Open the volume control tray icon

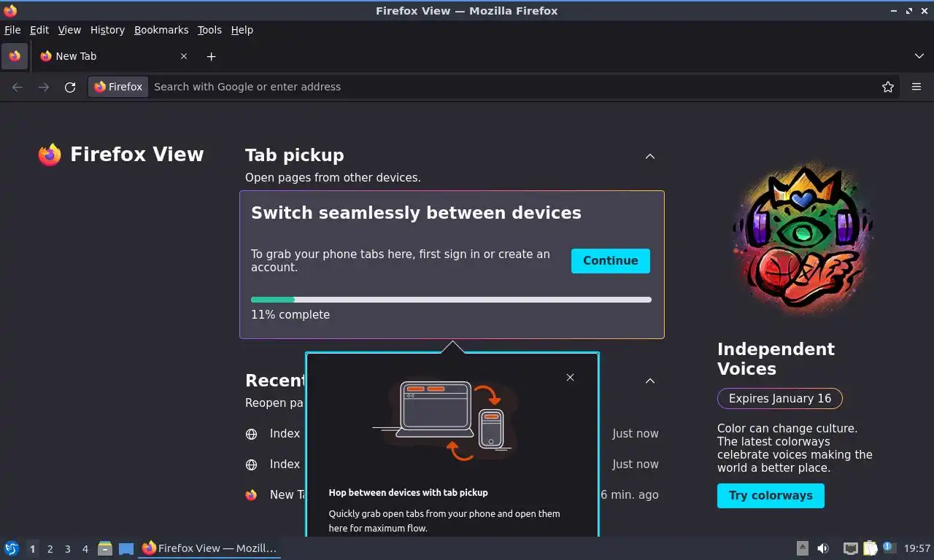[823, 548]
